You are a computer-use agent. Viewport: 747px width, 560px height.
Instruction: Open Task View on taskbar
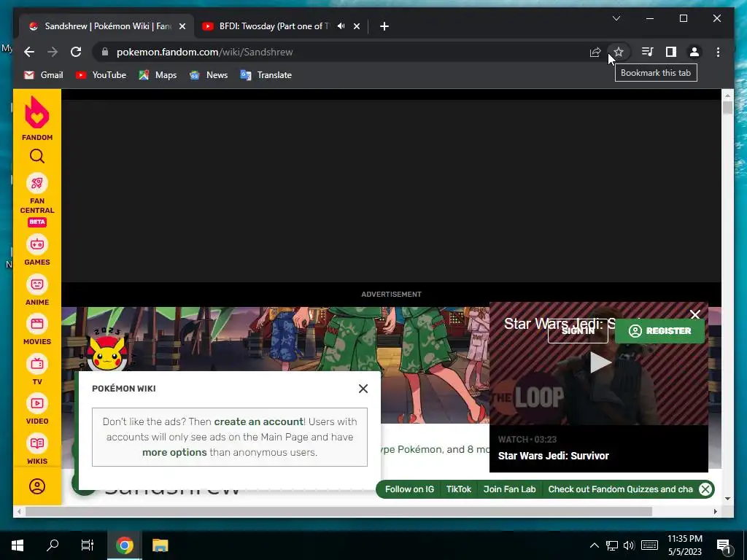88,545
